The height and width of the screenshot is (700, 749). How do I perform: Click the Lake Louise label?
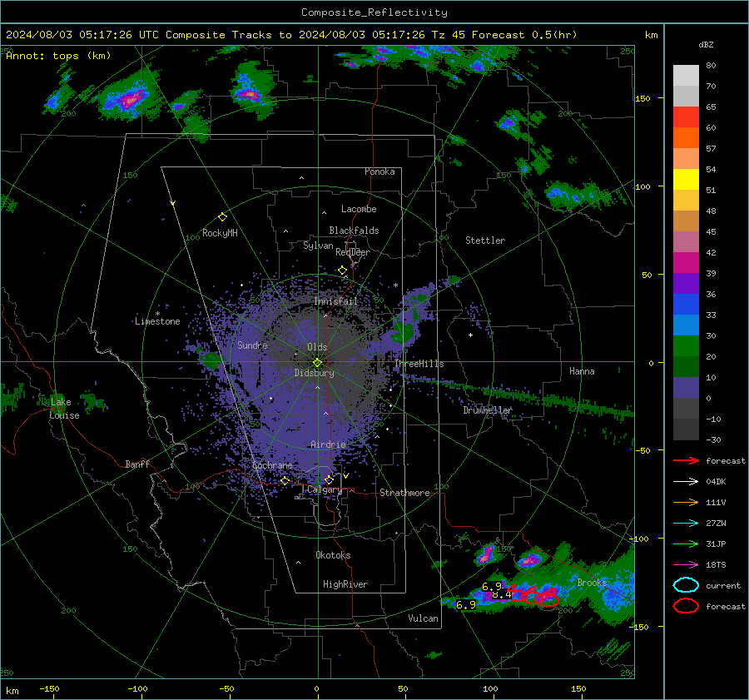64,409
